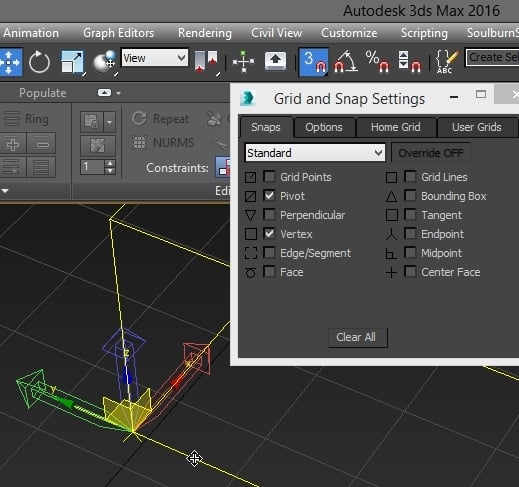Switch to the User Grids tab

point(477,127)
